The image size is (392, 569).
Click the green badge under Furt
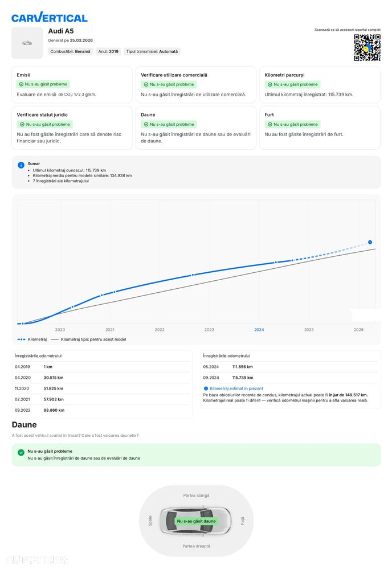[291, 124]
